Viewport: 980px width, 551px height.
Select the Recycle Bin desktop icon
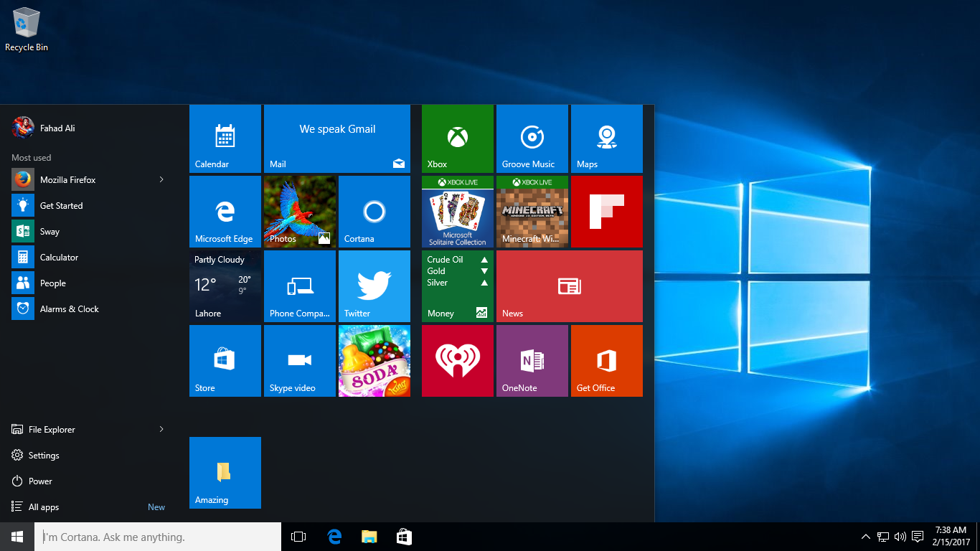(x=27, y=29)
